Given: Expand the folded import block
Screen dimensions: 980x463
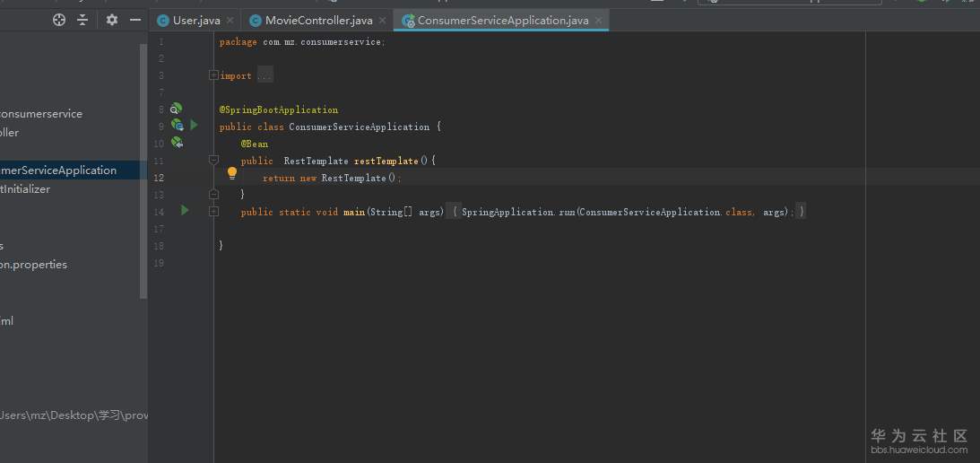Looking at the screenshot, I should coord(213,75).
